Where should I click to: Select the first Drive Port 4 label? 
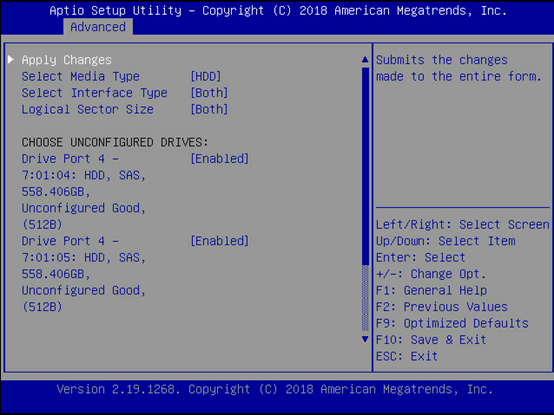pyautogui.click(x=70, y=159)
